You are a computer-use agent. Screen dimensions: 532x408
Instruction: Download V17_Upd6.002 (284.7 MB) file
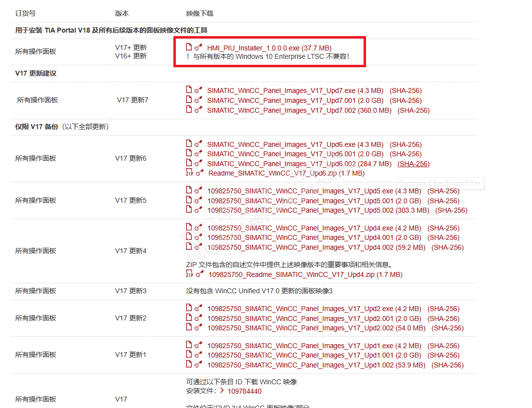pyautogui.click(x=299, y=164)
